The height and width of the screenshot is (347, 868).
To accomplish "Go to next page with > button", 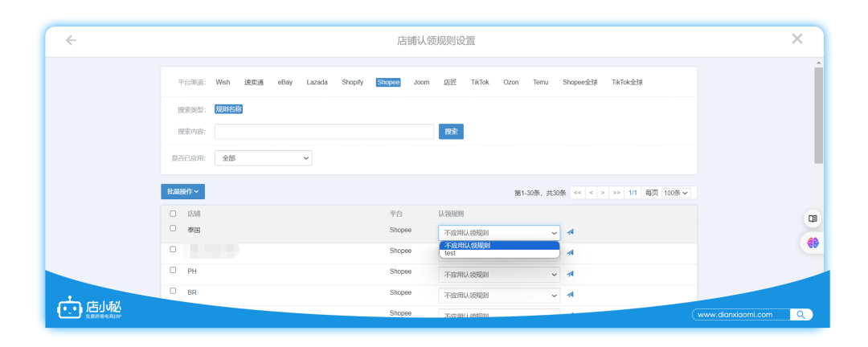I will pyautogui.click(x=603, y=193).
